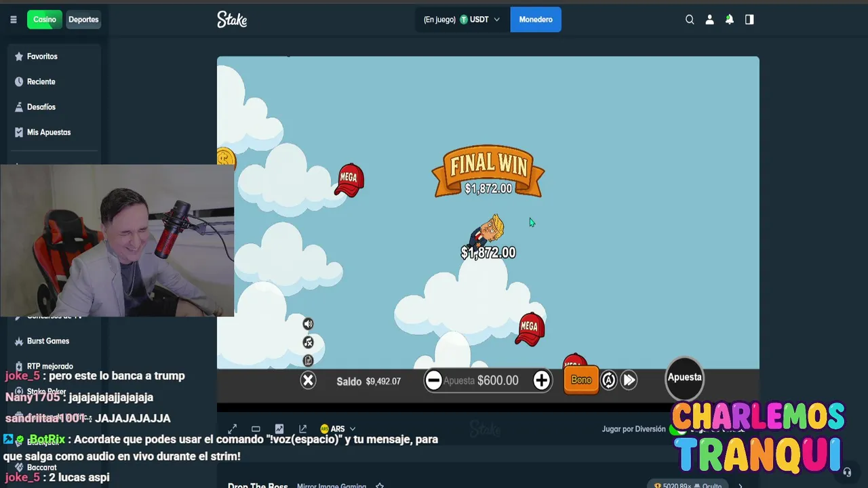Switch to theatre mode rectangle icon
The image size is (868, 488).
[256, 429]
